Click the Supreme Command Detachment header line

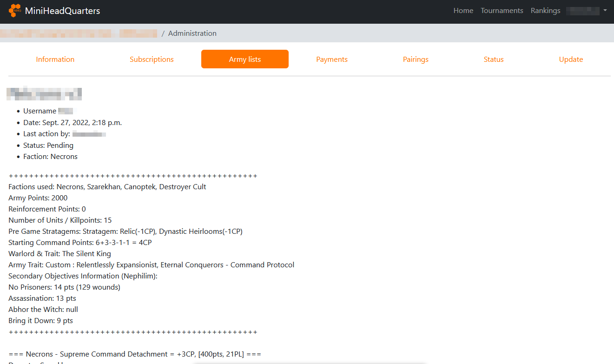[135, 354]
